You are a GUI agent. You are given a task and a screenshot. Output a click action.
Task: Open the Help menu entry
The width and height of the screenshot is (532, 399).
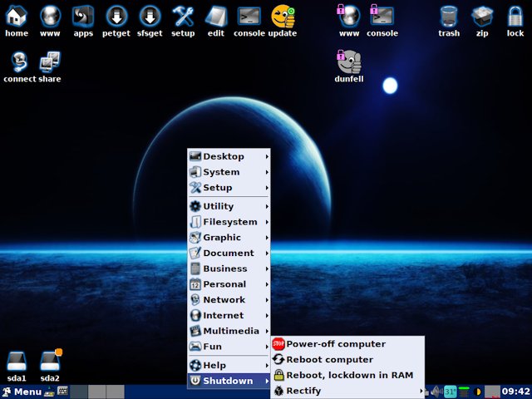click(x=229, y=366)
